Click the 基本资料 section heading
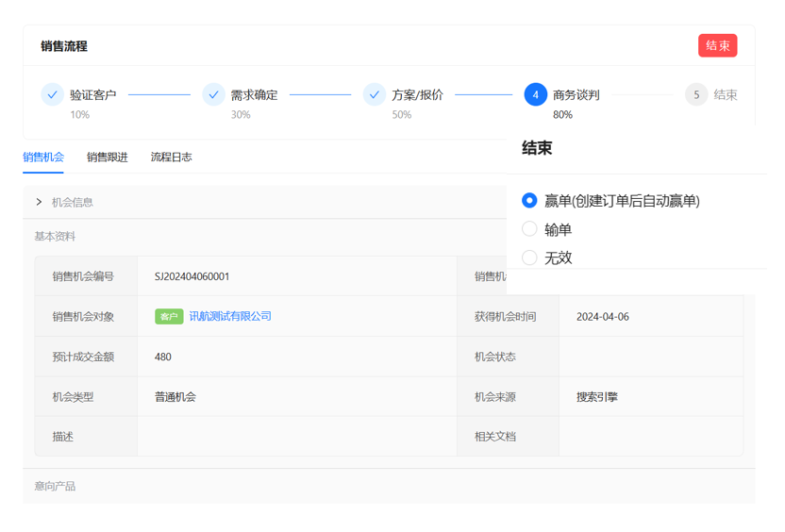Image resolution: width=785 pixels, height=532 pixels. [x=55, y=236]
